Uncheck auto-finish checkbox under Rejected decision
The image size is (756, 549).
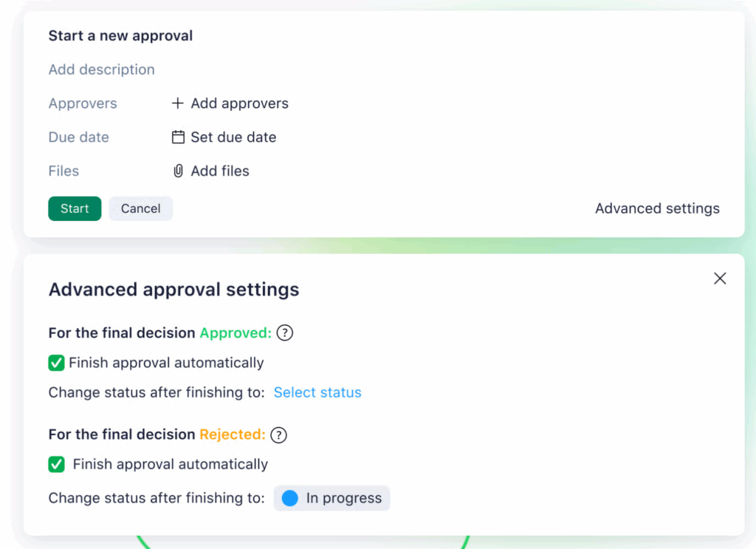pyautogui.click(x=56, y=465)
